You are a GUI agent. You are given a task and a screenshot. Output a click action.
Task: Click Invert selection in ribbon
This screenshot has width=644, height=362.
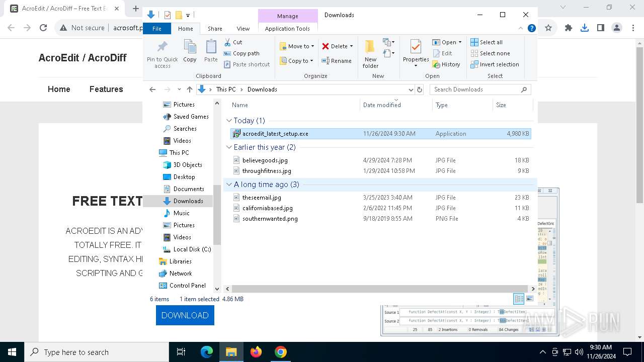click(495, 64)
